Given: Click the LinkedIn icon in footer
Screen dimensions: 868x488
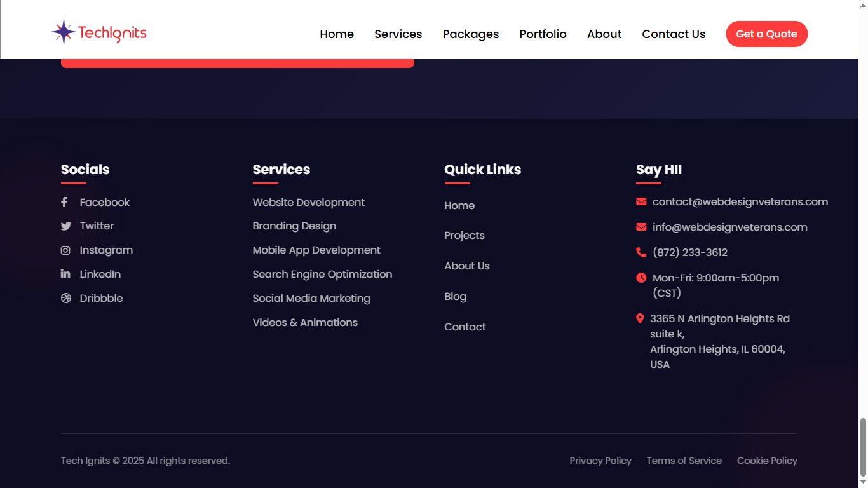Looking at the screenshot, I should pos(65,274).
